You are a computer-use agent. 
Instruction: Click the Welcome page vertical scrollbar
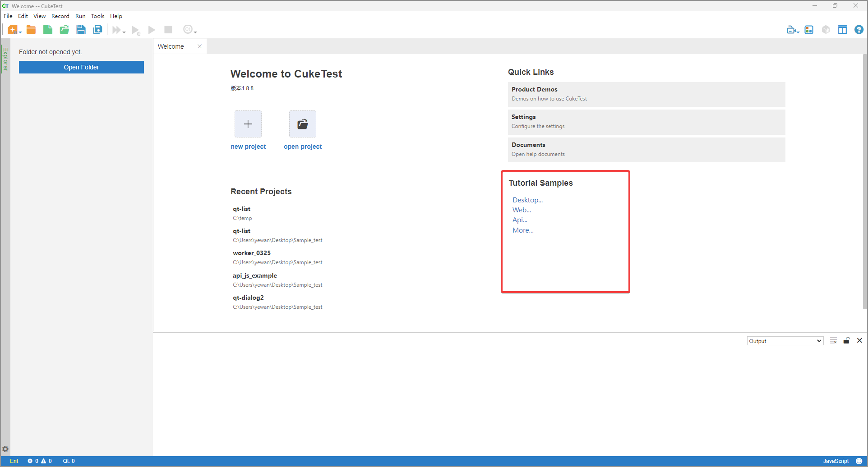[865, 182]
